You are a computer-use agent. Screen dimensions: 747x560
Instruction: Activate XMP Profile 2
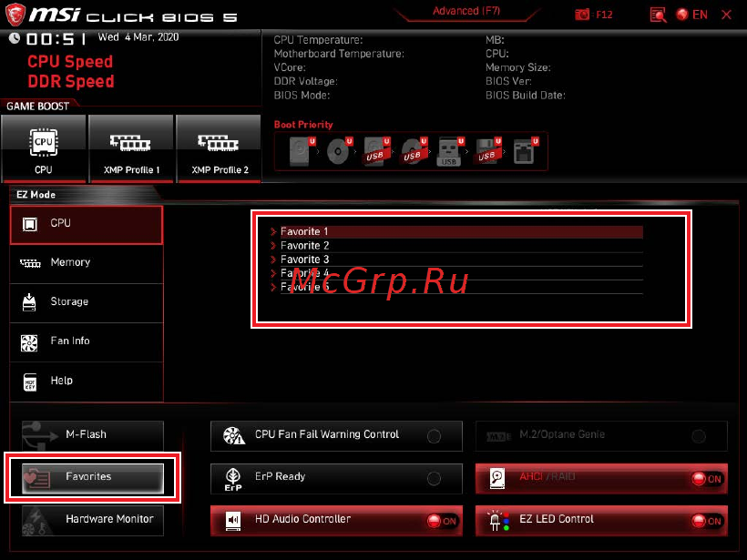pyautogui.click(x=219, y=148)
